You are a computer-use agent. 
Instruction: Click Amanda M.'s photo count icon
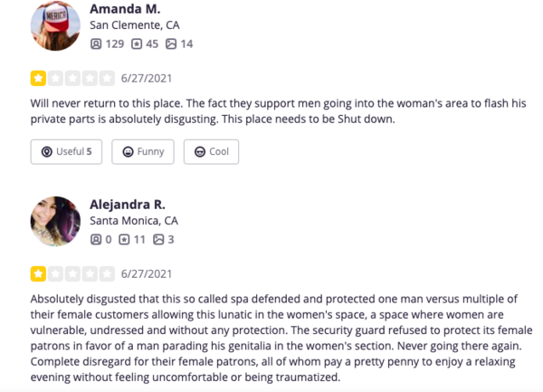(172, 43)
